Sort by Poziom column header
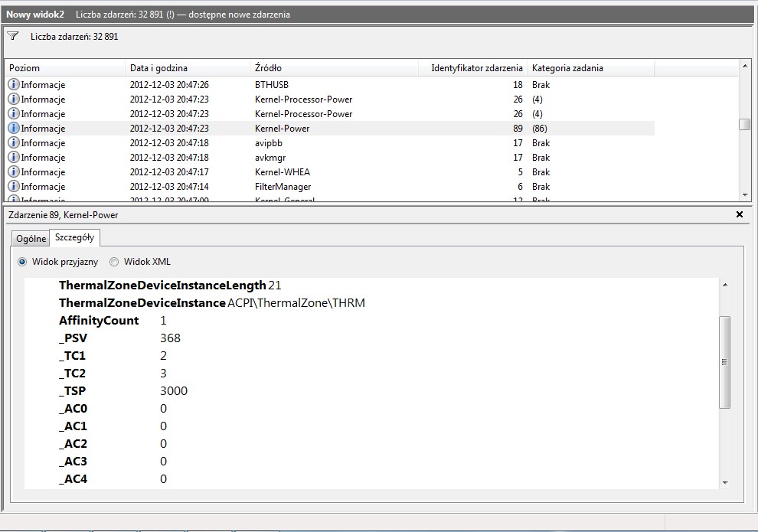 [65, 68]
